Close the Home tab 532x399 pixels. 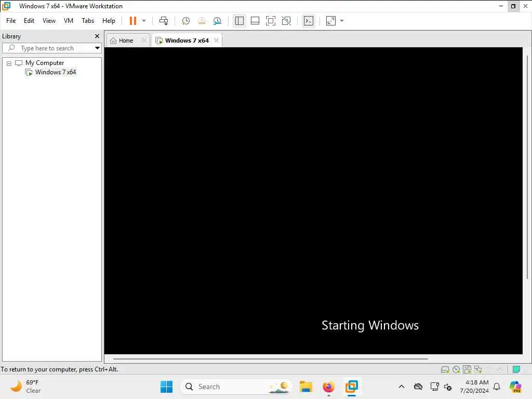click(144, 41)
